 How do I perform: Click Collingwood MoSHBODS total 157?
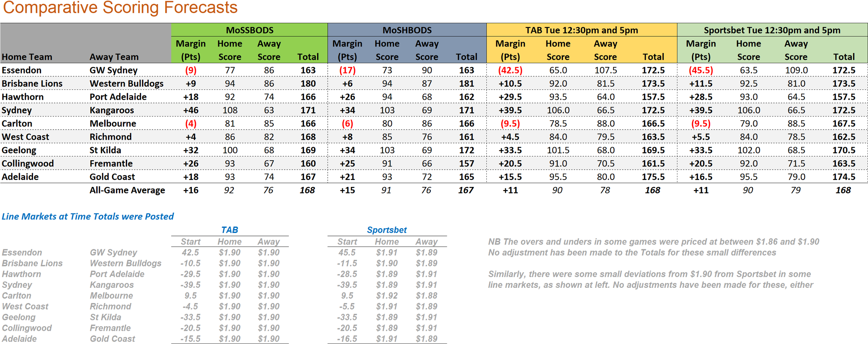[466, 163]
